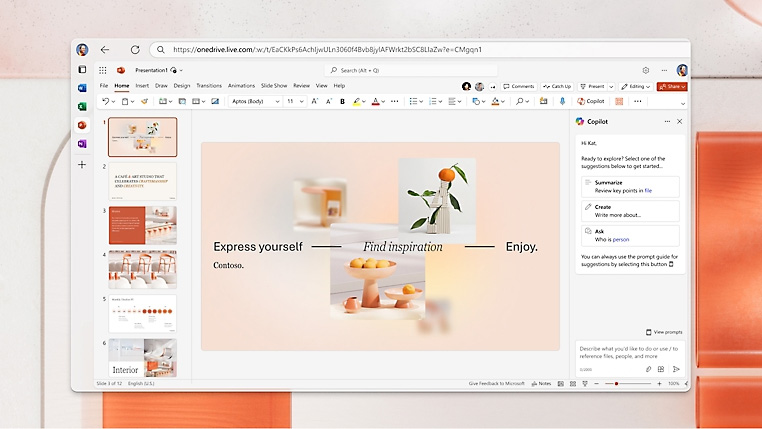Toggle Bold text formatting
The width and height of the screenshot is (762, 429).
tap(342, 101)
